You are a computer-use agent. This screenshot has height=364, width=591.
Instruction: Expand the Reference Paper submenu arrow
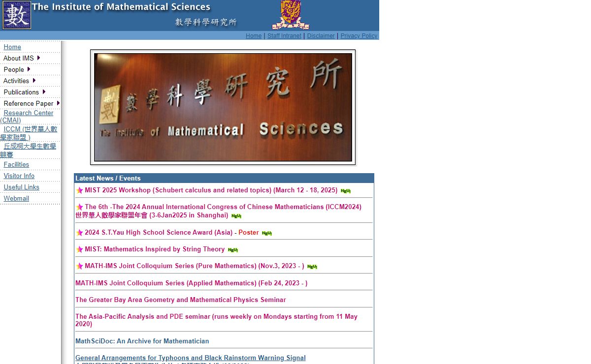click(x=58, y=103)
